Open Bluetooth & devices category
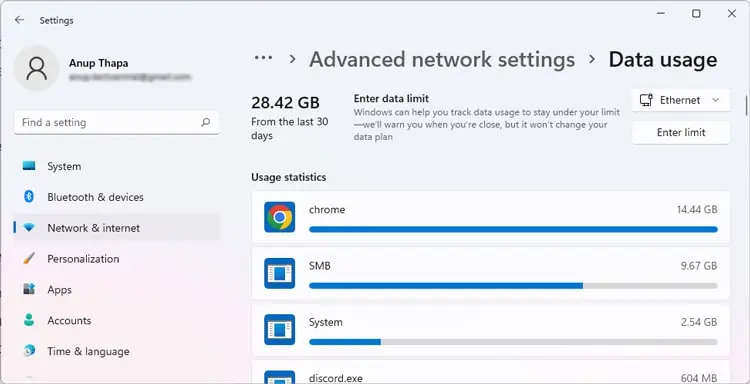Viewport: 750px width, 384px height. pyautogui.click(x=116, y=197)
